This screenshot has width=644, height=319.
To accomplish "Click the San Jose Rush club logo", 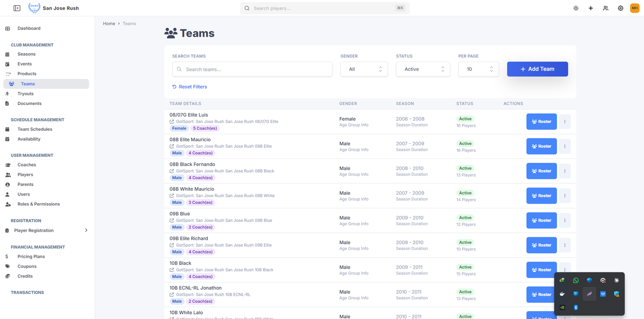I will (x=34, y=8).
